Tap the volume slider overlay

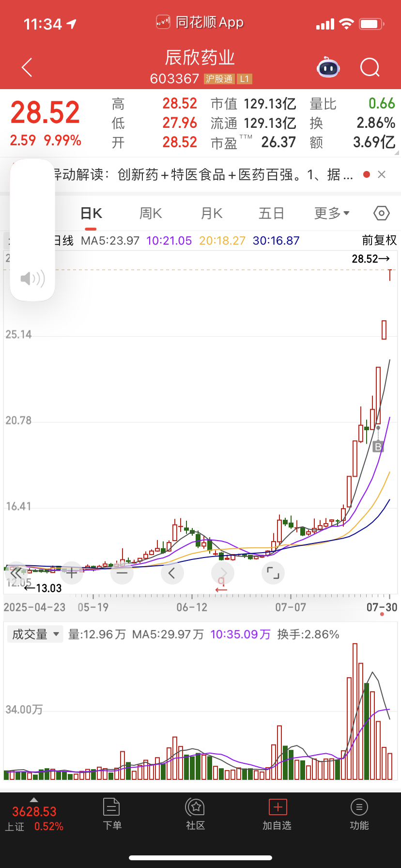(32, 230)
